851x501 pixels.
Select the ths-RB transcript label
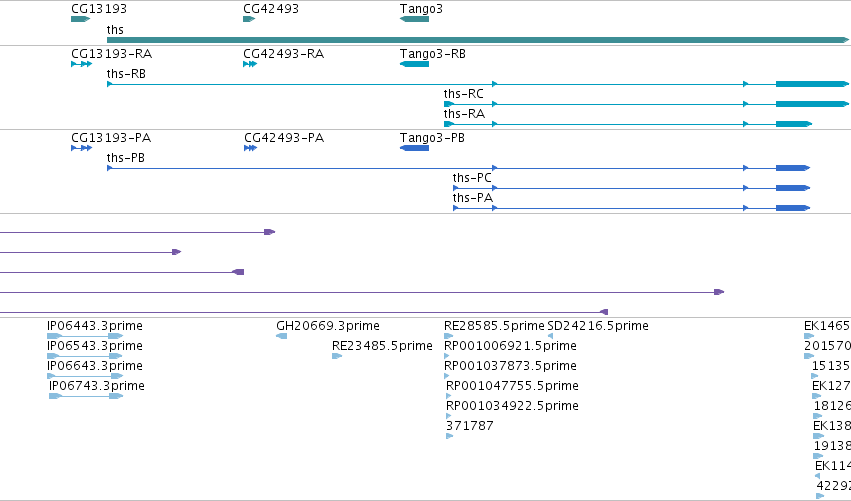click(126, 74)
